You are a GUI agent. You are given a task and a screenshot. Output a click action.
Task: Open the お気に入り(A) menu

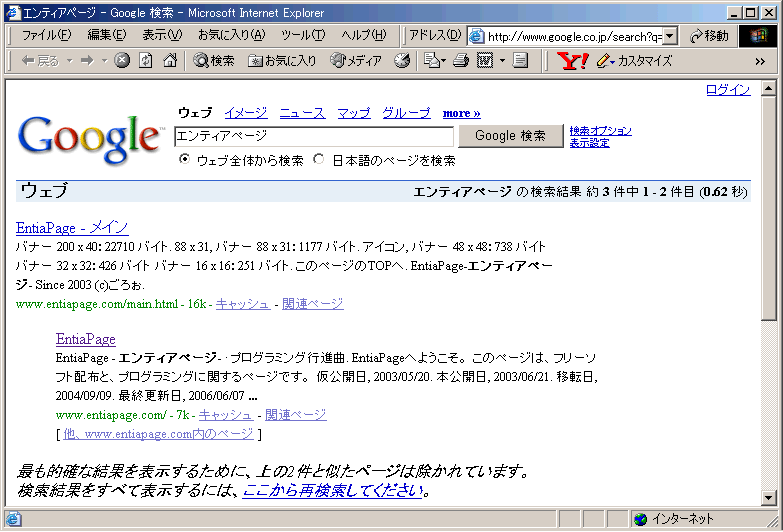click(231, 35)
